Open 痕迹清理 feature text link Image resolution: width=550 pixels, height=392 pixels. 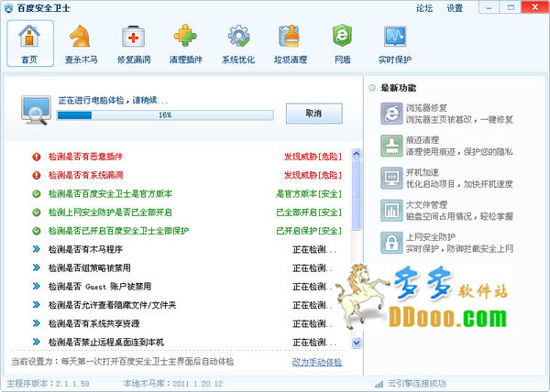423,140
